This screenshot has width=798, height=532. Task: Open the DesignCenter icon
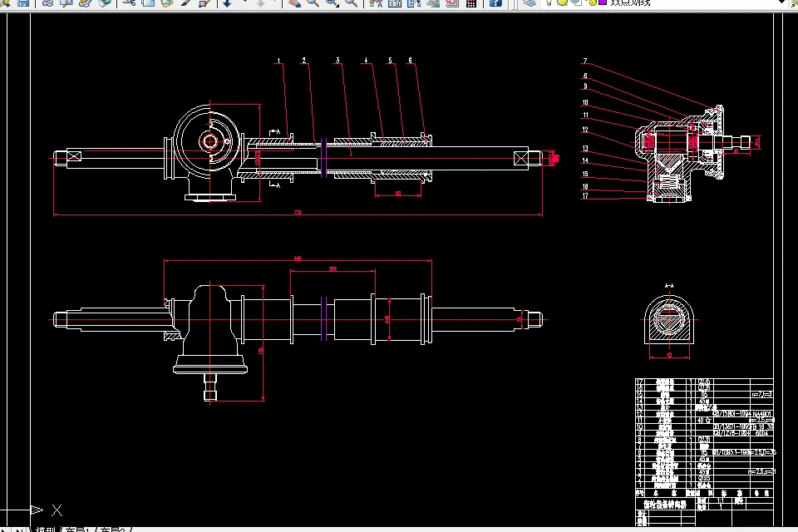[394, 2]
